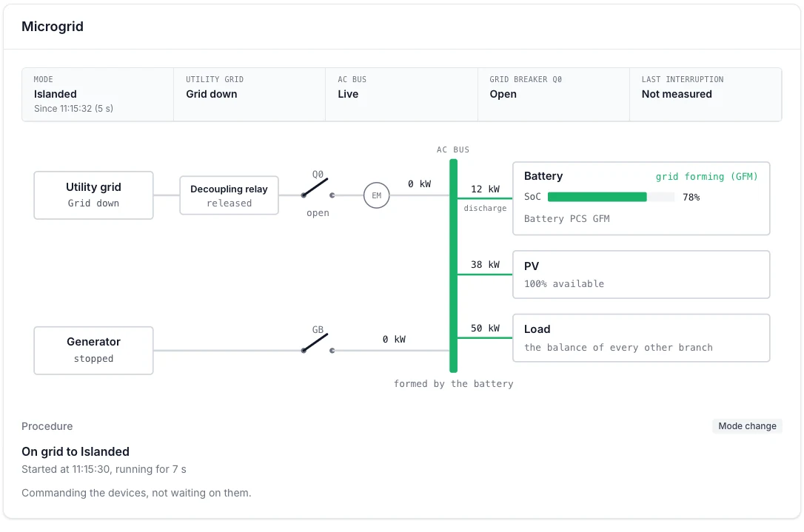Image resolution: width=804 pixels, height=532 pixels.
Task: Click the AC Bus Live status tile
Action: point(401,94)
